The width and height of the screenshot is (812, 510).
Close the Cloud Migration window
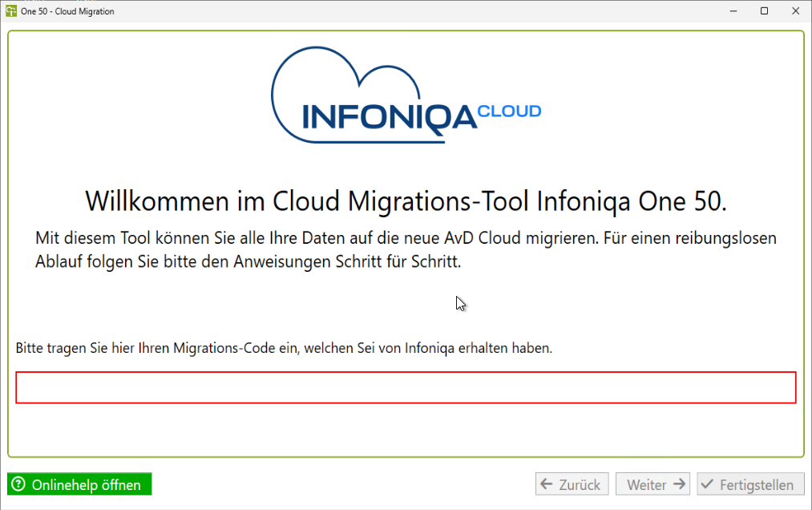point(796,11)
